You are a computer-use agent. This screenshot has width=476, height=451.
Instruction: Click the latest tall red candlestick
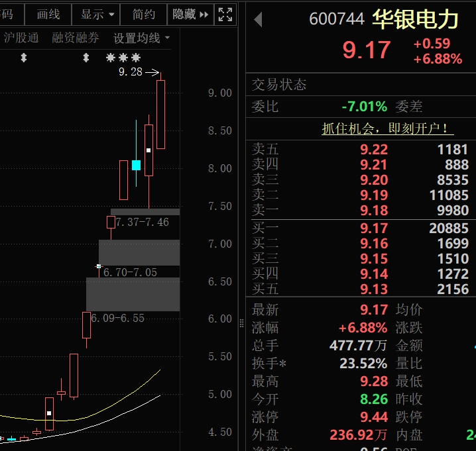(x=161, y=115)
